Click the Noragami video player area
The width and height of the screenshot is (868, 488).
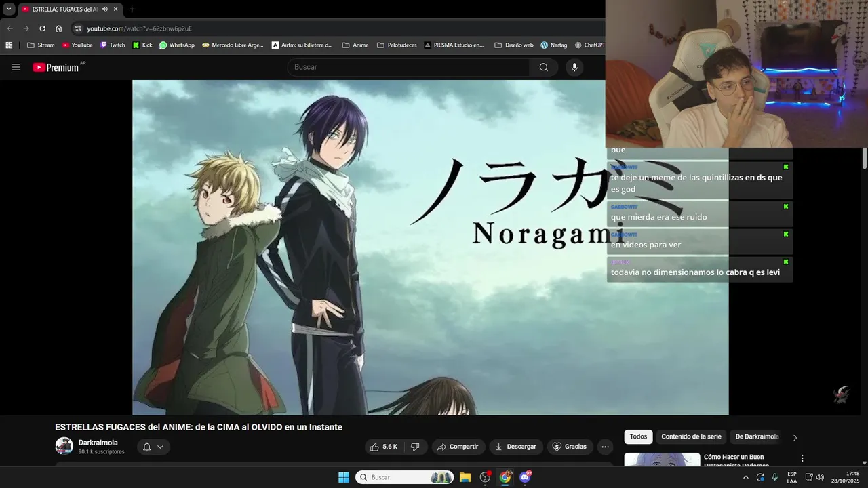[430, 247]
